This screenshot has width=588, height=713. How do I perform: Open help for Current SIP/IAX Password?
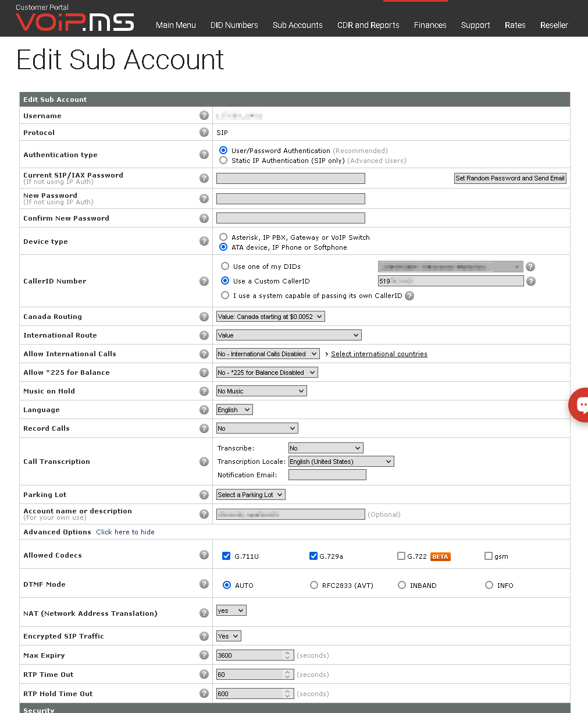[204, 178]
